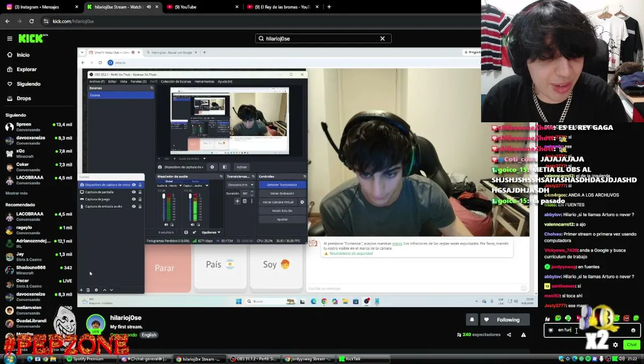Click Mostrar más under followed channels
644x364 pixels.
(17, 193)
